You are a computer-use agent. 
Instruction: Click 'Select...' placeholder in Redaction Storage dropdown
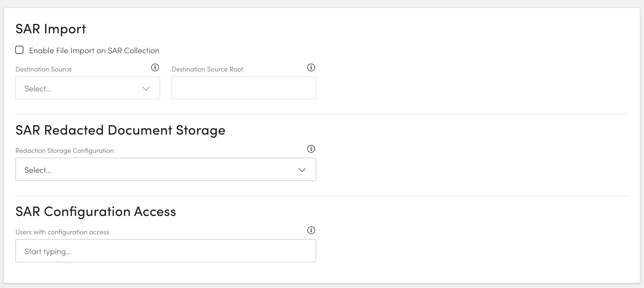[38, 170]
